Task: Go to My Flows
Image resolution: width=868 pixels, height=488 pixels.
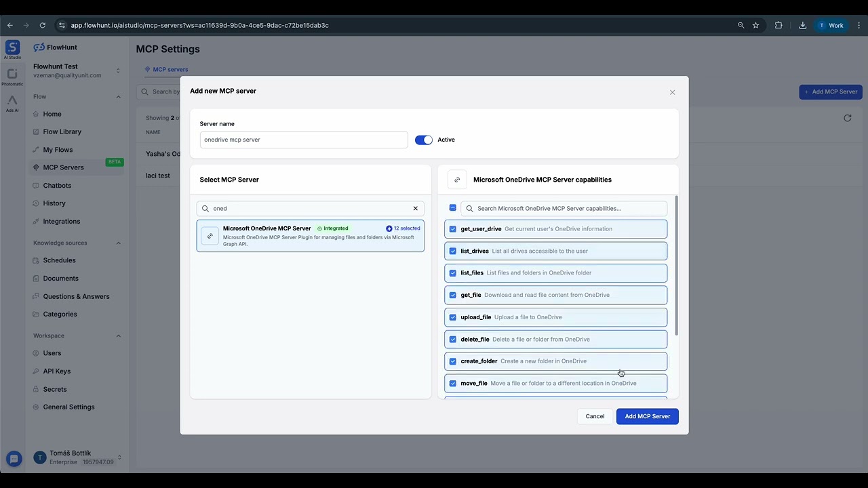Action: click(58, 150)
